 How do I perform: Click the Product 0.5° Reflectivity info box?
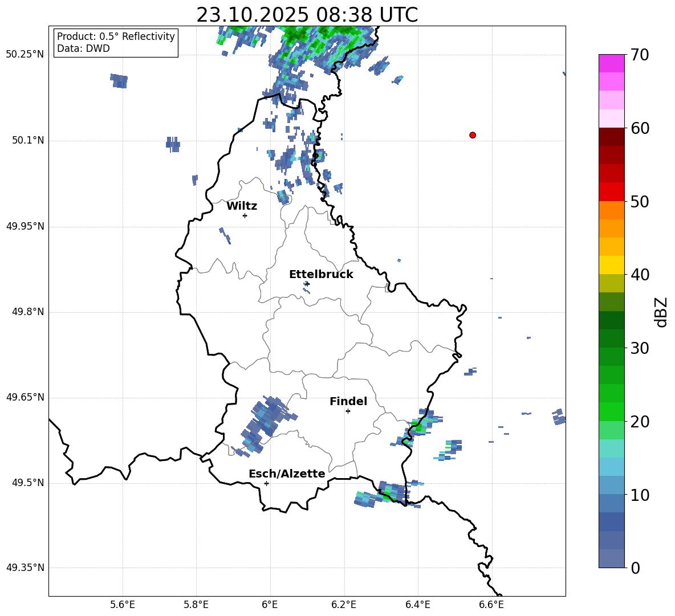point(116,43)
